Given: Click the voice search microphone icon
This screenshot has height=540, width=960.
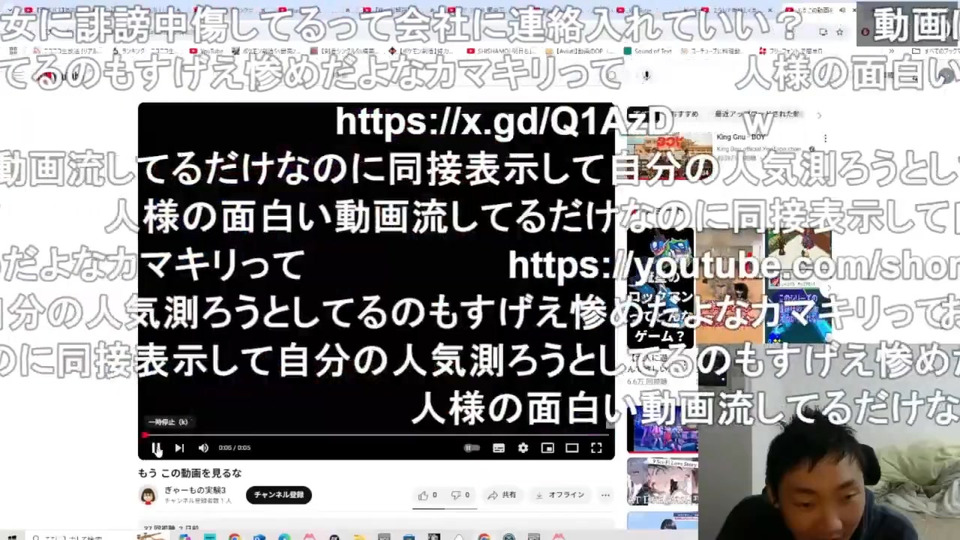Looking at the screenshot, I should click(x=646, y=75).
